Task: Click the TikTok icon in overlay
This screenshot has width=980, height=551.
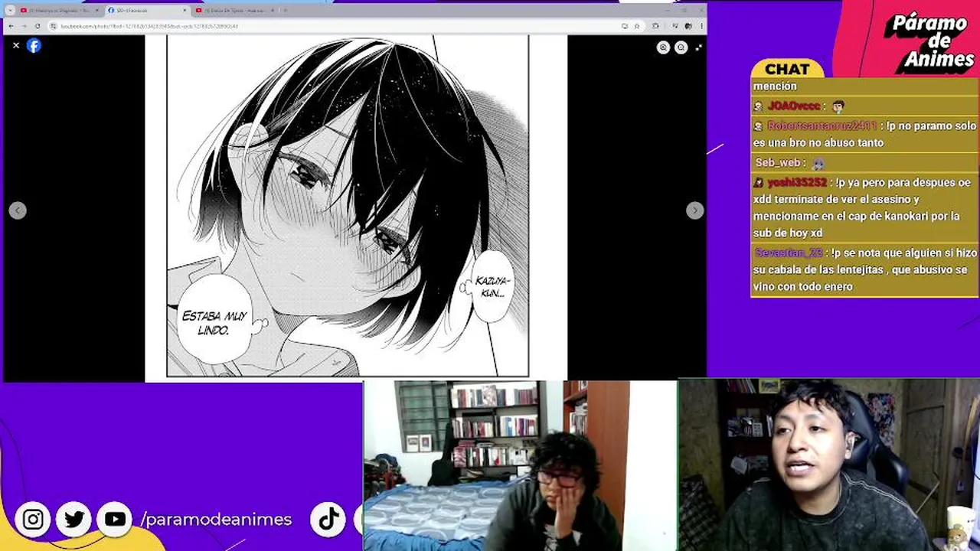Action: point(328,520)
